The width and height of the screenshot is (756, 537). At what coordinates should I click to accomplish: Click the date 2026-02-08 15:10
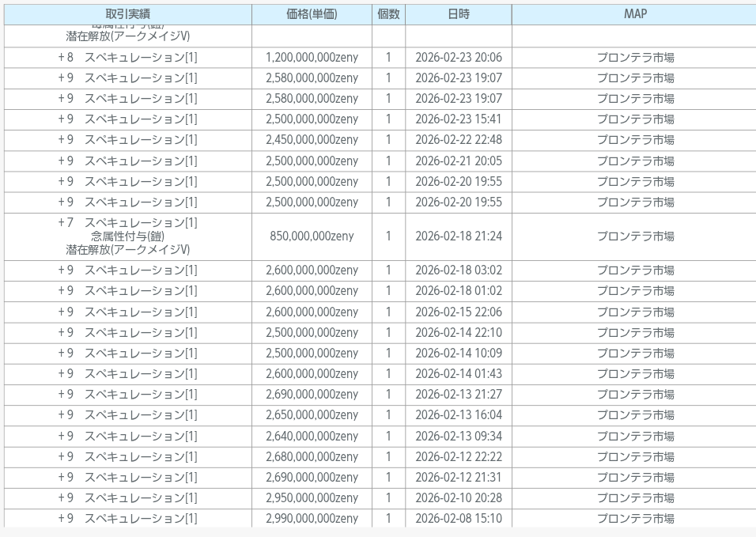(x=458, y=519)
